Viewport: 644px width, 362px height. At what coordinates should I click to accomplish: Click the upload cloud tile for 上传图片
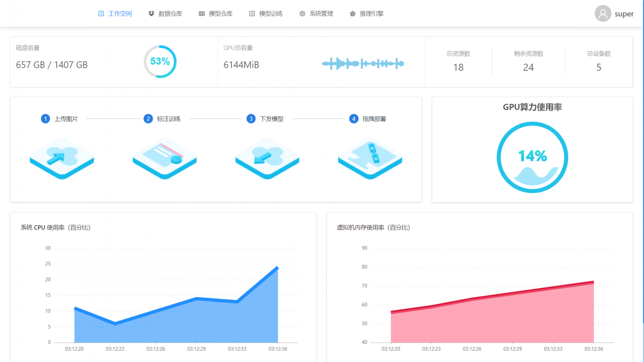point(62,158)
